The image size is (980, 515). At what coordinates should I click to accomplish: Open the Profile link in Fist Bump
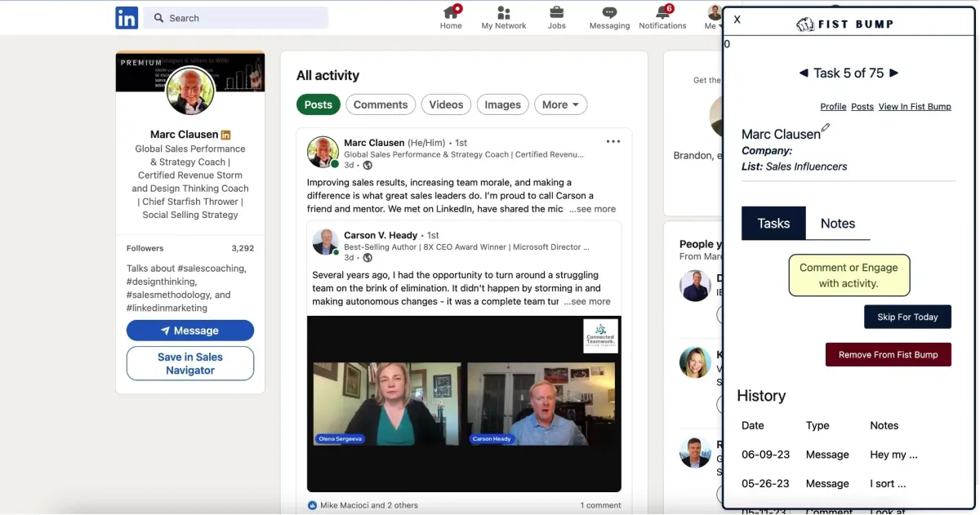(x=833, y=107)
